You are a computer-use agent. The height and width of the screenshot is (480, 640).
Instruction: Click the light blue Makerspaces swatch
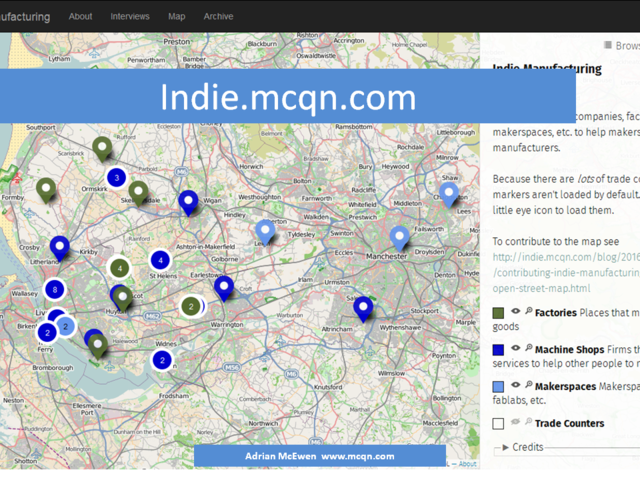pos(498,387)
